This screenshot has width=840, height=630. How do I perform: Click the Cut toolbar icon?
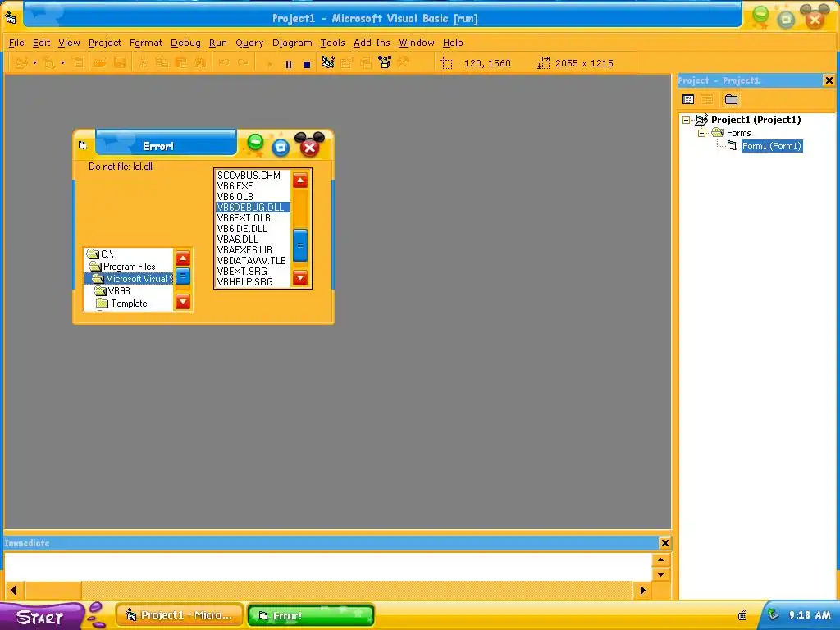(143, 62)
